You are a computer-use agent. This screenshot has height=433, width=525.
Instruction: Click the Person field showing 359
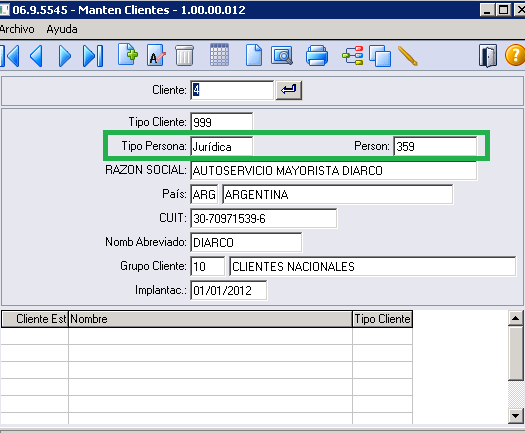pos(435,146)
